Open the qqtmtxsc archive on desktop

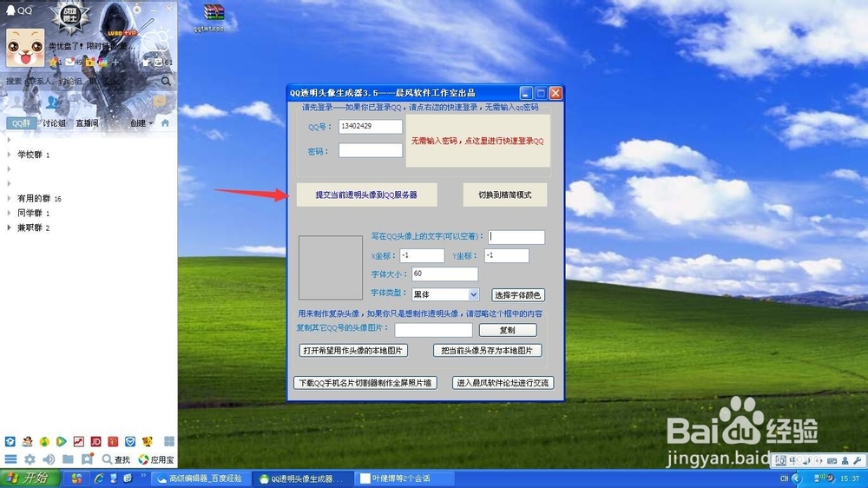pyautogui.click(x=214, y=18)
